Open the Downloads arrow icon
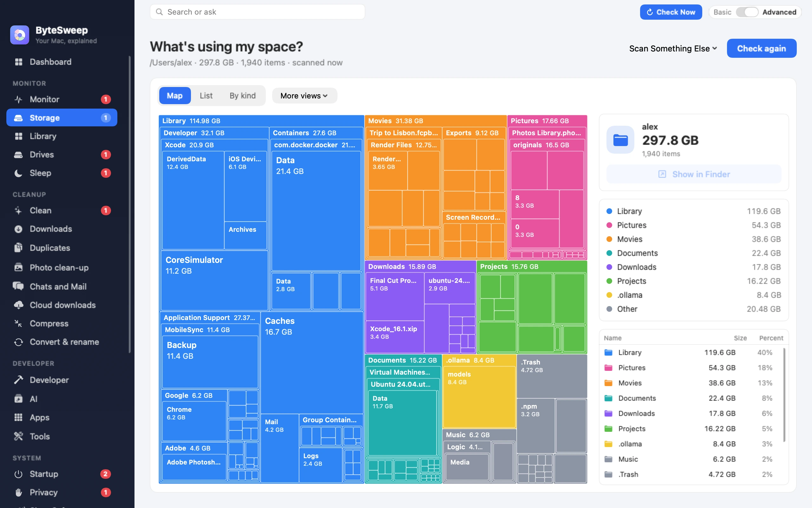Screen dimensions: 812x508 (18, 229)
